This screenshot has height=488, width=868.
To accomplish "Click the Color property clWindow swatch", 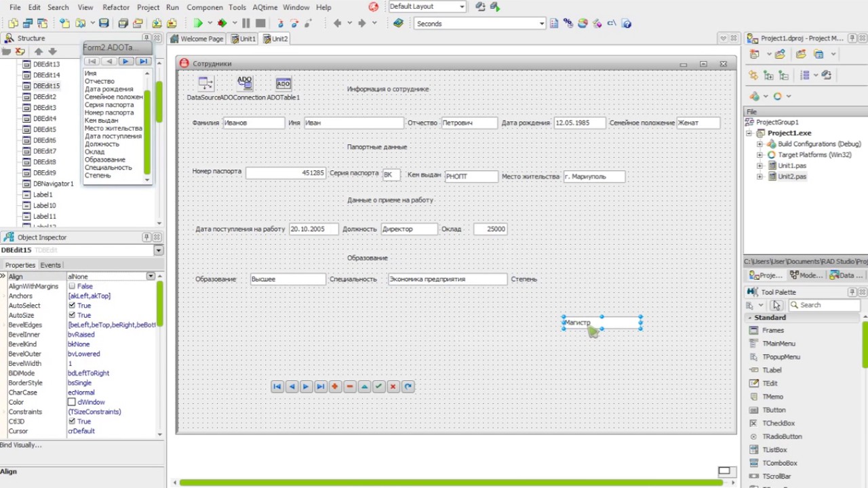I will (x=72, y=402).
